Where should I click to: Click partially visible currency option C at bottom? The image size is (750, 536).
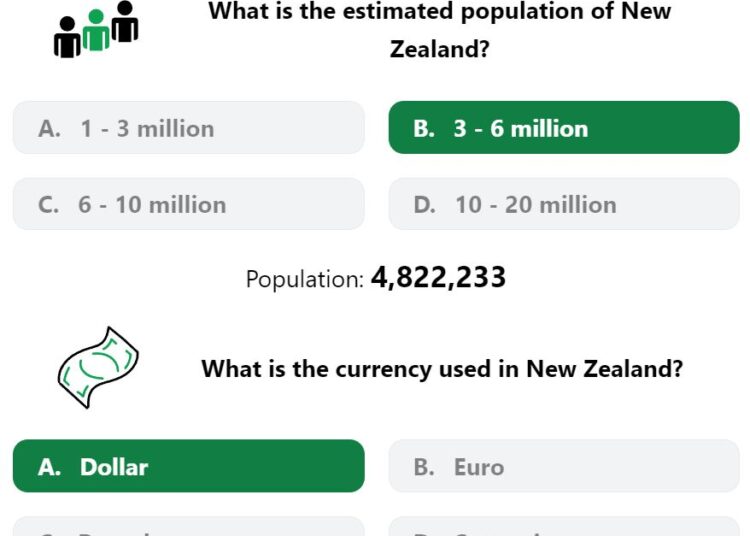point(189,526)
